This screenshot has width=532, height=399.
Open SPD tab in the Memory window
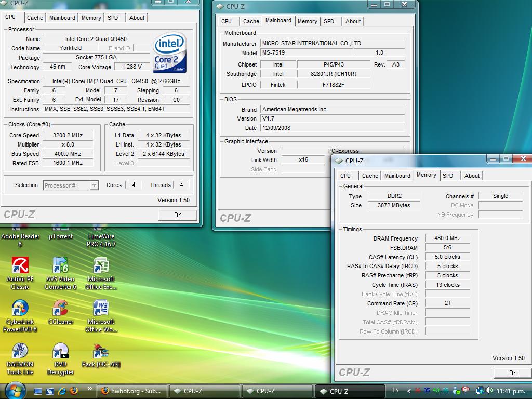click(x=448, y=176)
